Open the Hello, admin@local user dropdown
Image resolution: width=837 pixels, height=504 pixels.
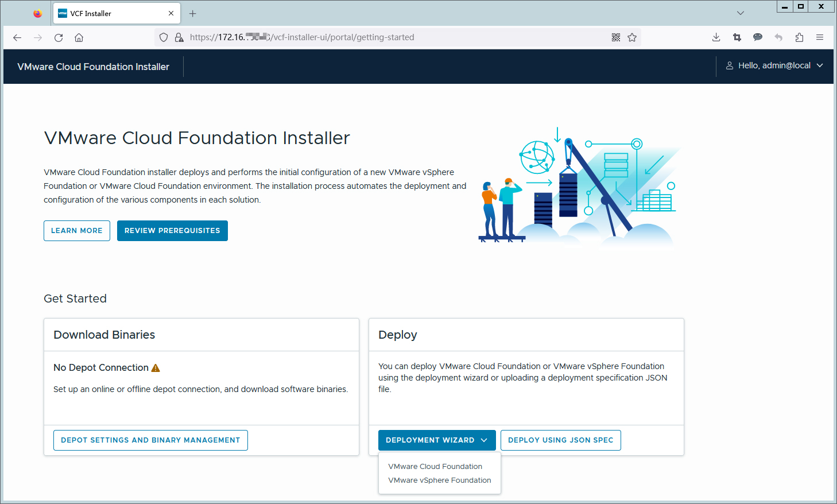tap(774, 66)
